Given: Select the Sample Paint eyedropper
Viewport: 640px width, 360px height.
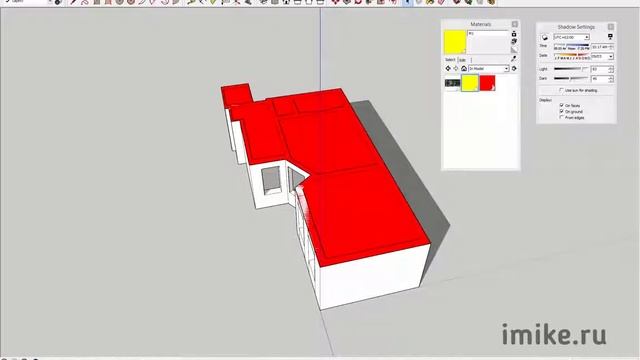Looking at the screenshot, I should click(x=514, y=59).
